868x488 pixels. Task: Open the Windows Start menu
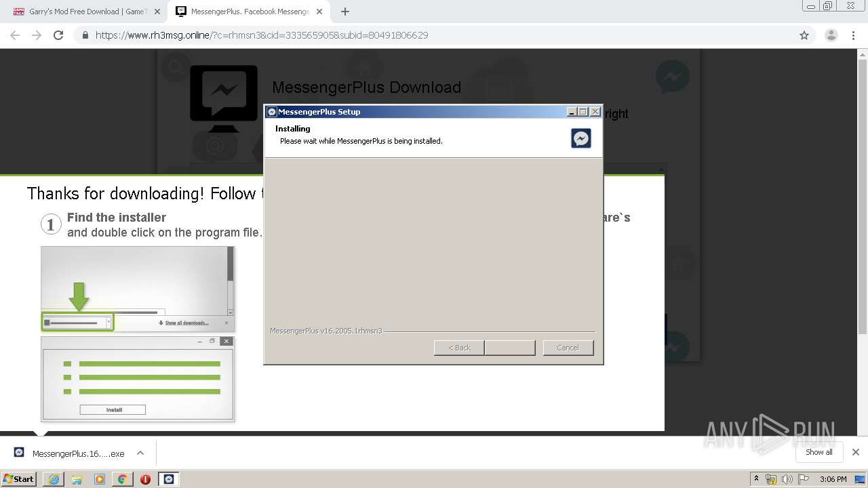click(19, 479)
